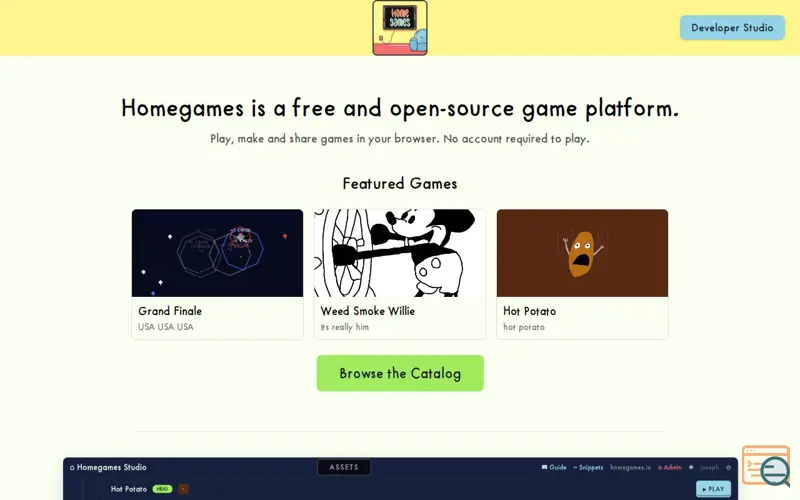Image resolution: width=800 pixels, height=500 pixels.
Task: Click the Homegames logo in the header
Action: coord(400,28)
